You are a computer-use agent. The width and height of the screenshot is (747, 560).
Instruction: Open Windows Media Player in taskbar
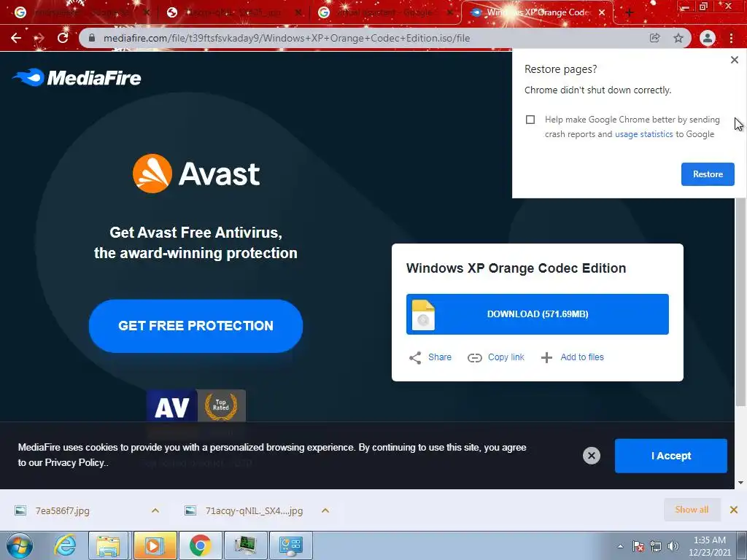pos(155,545)
